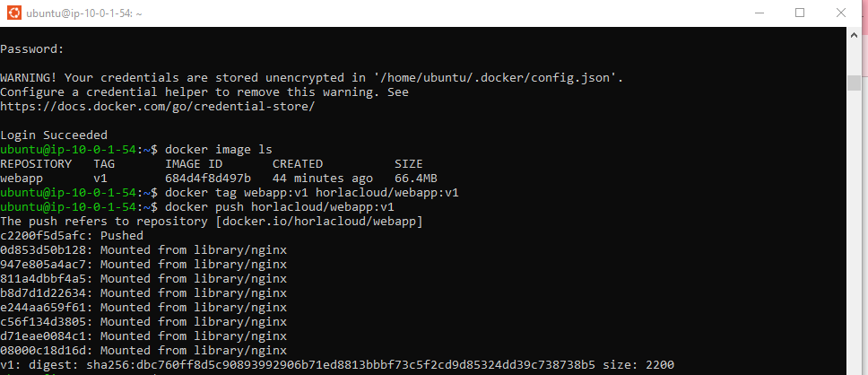Click the window title ubuntu@ip-10-0-1-54

click(x=84, y=13)
